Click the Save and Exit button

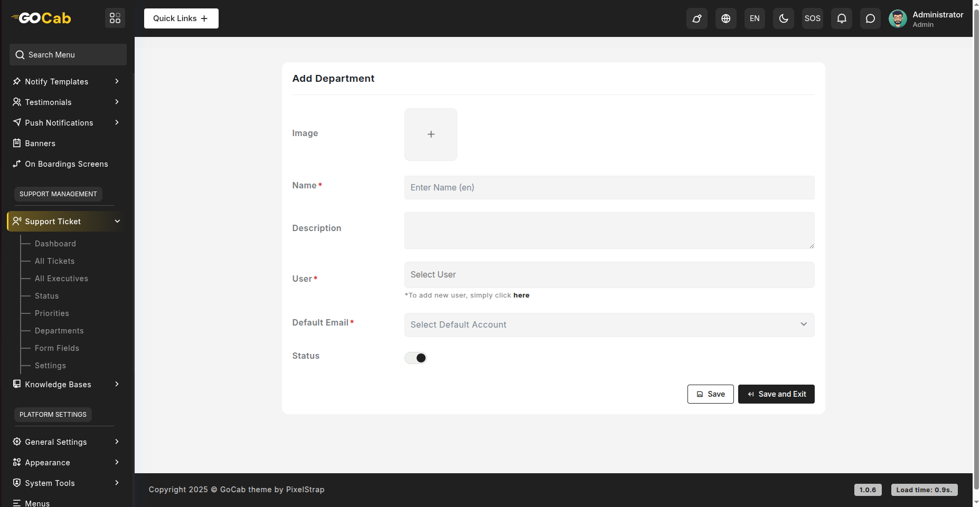pos(776,394)
